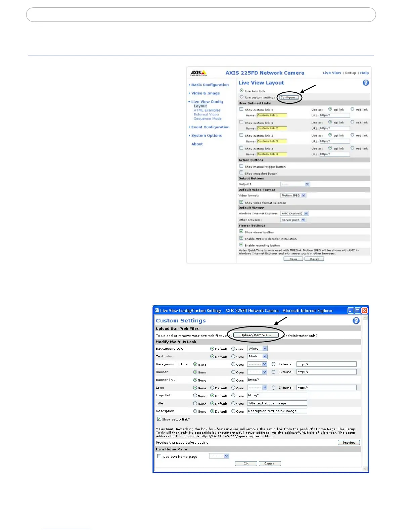Open Background picture own file dropdown
Screen dimensions: 411x532
257,364
